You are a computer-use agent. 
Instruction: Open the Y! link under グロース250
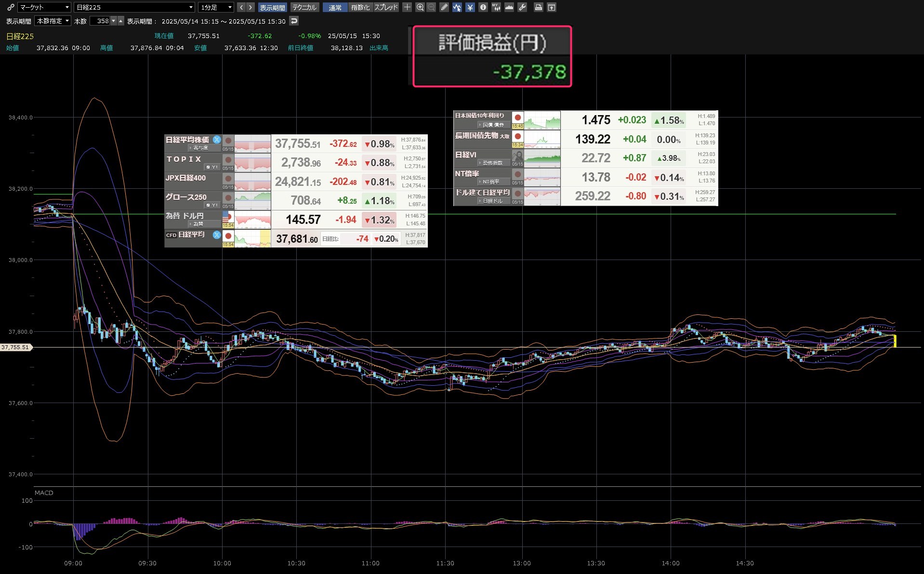coord(212,205)
